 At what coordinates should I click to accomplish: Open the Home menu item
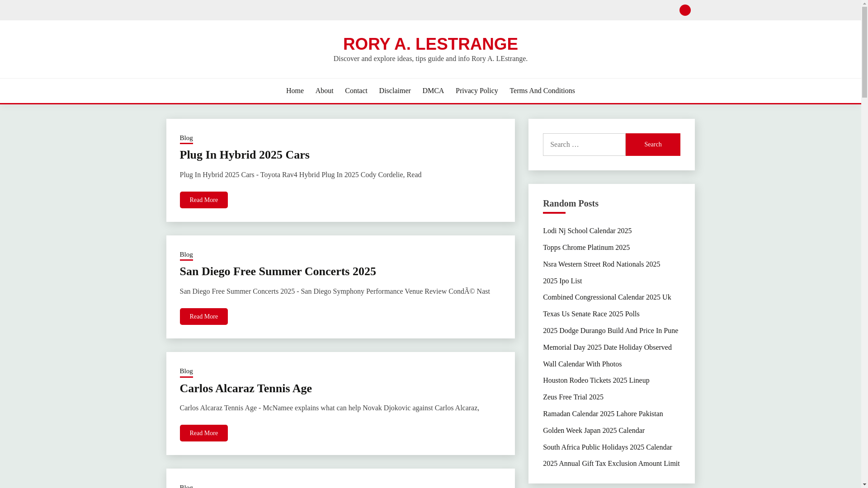pos(295,91)
